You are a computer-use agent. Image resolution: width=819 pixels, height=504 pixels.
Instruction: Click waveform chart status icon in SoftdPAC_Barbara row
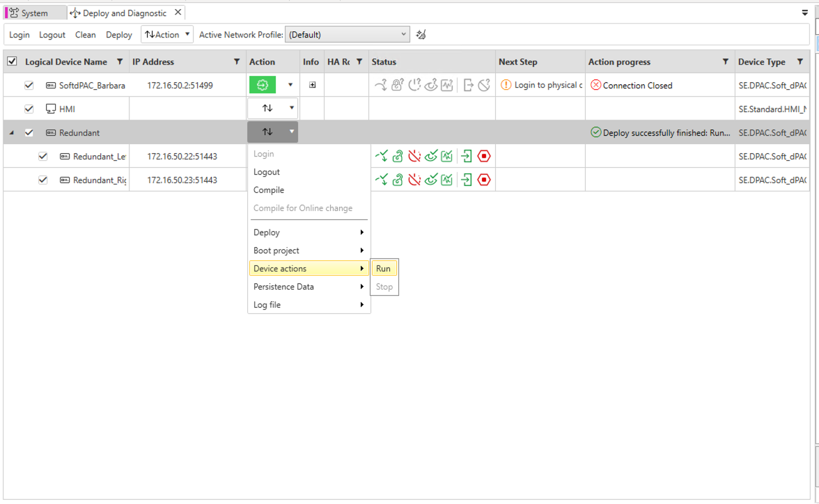coord(446,85)
